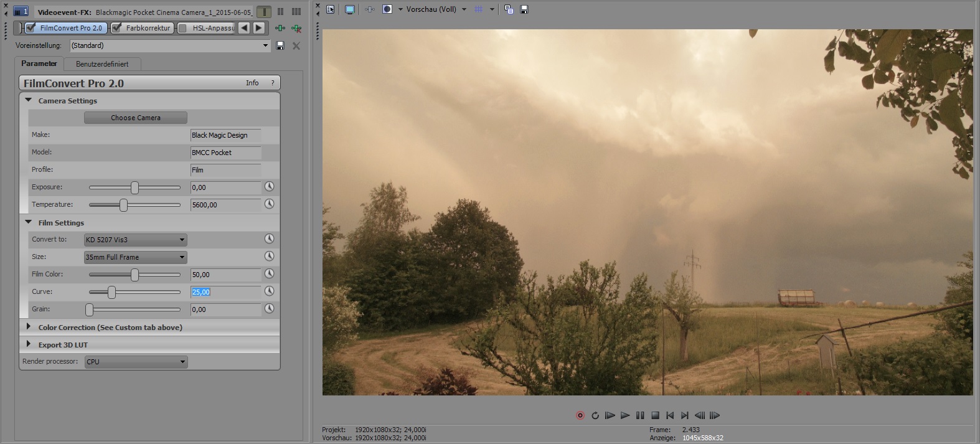Open the Voreinstellung preset dropdown
The width and height of the screenshot is (980, 444).
(x=169, y=45)
